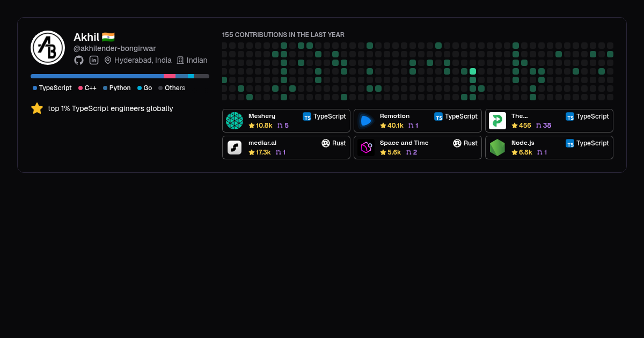Image resolution: width=644 pixels, height=338 pixels.
Task: Open the LinkedIn profile icon
Action: click(94, 60)
